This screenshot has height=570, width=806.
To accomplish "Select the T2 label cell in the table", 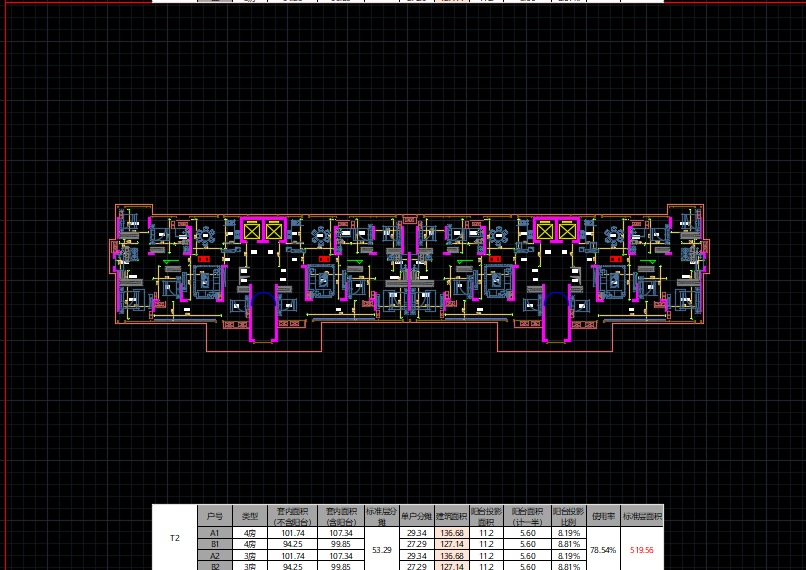I will [175, 538].
